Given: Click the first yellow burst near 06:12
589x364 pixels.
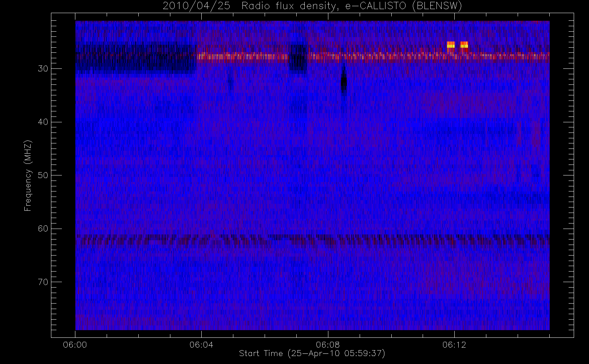Looking at the screenshot, I should tap(451, 45).
